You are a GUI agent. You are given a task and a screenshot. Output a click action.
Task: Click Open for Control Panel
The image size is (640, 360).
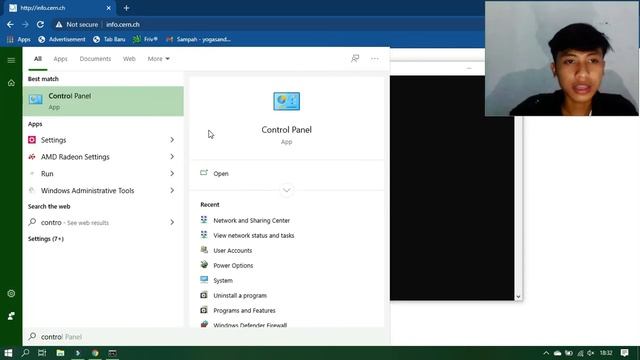point(221,173)
